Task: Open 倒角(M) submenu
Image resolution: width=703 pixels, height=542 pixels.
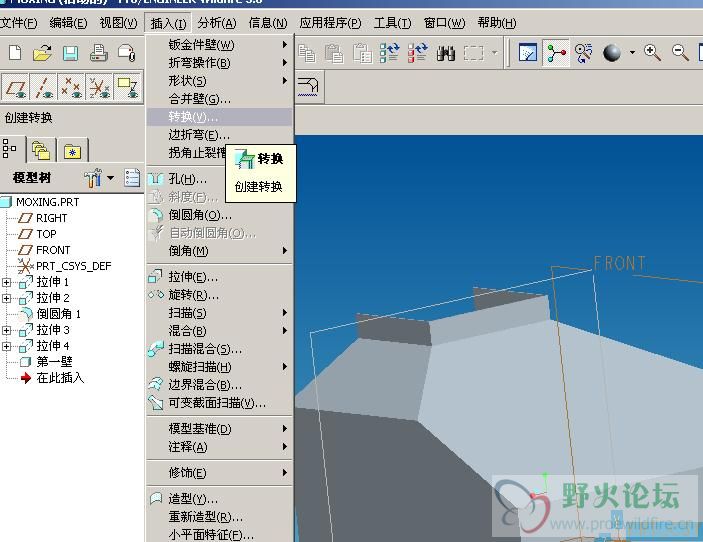Action: coord(220,251)
